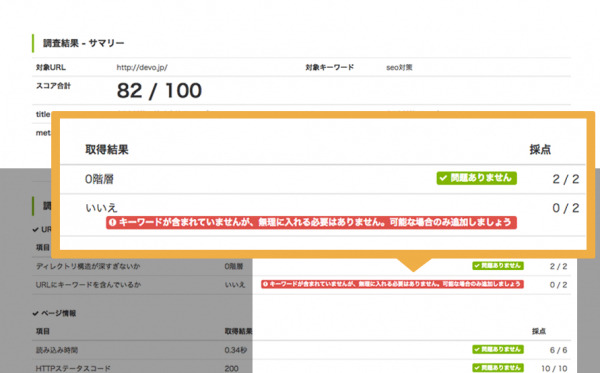Click the 82 / 100 total score

pos(159,91)
